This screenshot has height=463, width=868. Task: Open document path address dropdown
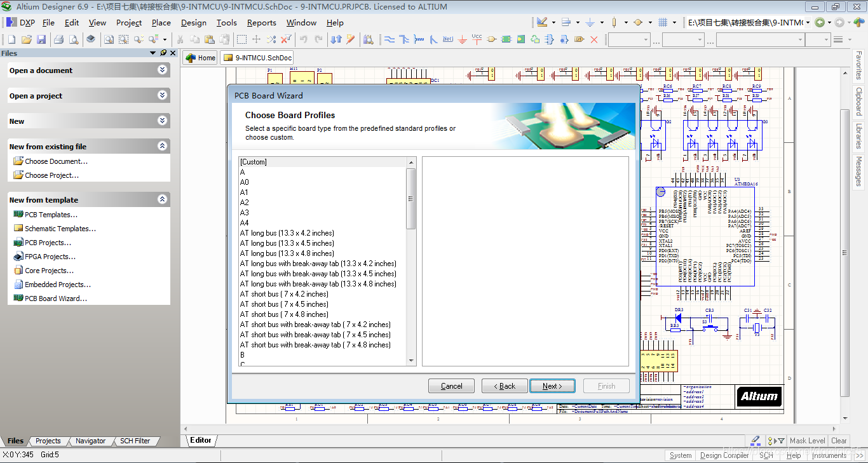click(808, 22)
